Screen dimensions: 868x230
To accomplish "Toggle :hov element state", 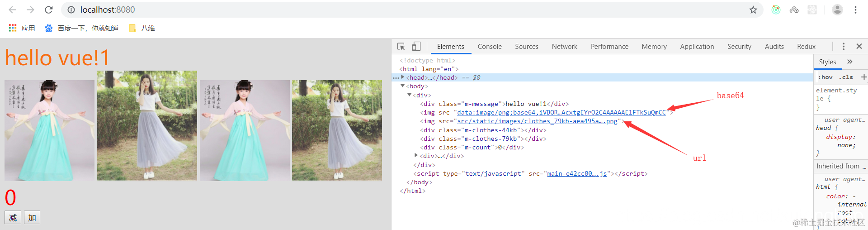I will coord(826,77).
